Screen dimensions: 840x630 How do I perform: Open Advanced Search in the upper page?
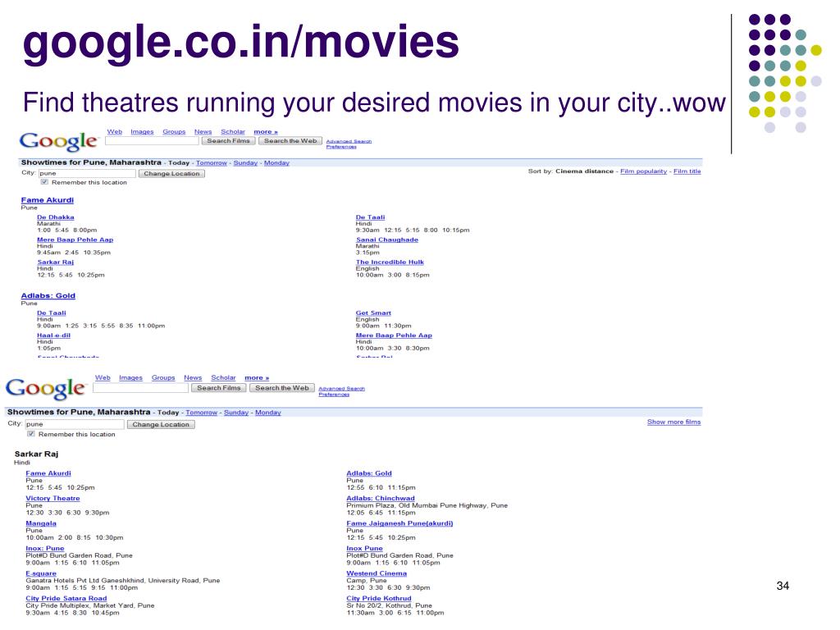point(349,141)
